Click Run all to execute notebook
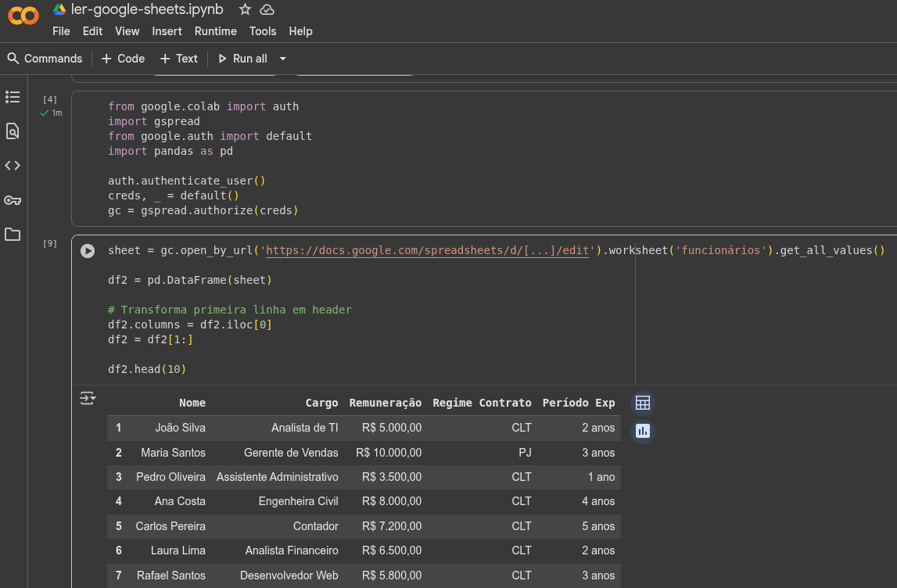Image resolution: width=897 pixels, height=588 pixels. pyautogui.click(x=242, y=59)
